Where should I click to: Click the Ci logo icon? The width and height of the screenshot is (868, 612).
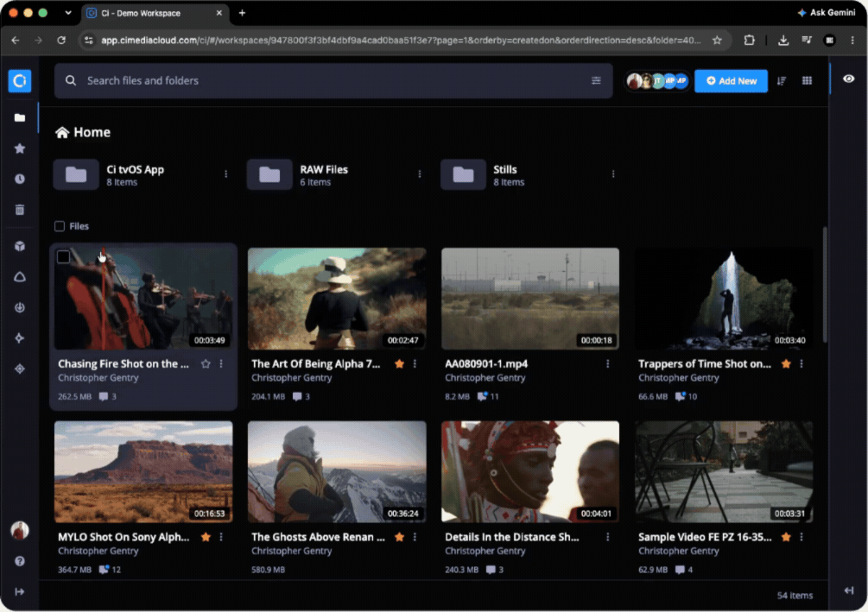(20, 81)
